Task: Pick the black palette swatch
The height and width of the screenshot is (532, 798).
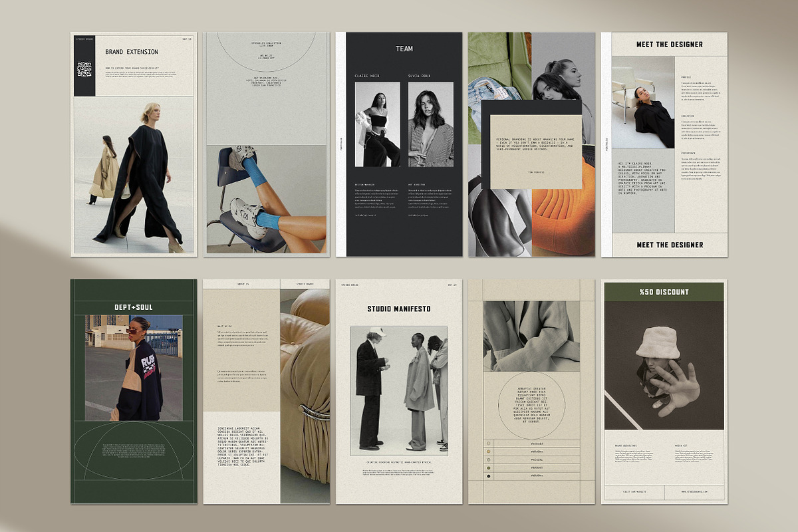Action: [x=488, y=475]
